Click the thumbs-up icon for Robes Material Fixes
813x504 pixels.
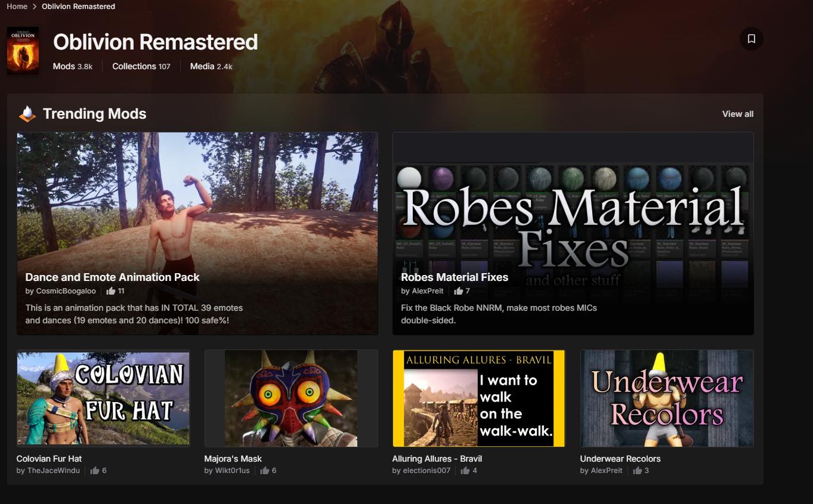coord(458,291)
